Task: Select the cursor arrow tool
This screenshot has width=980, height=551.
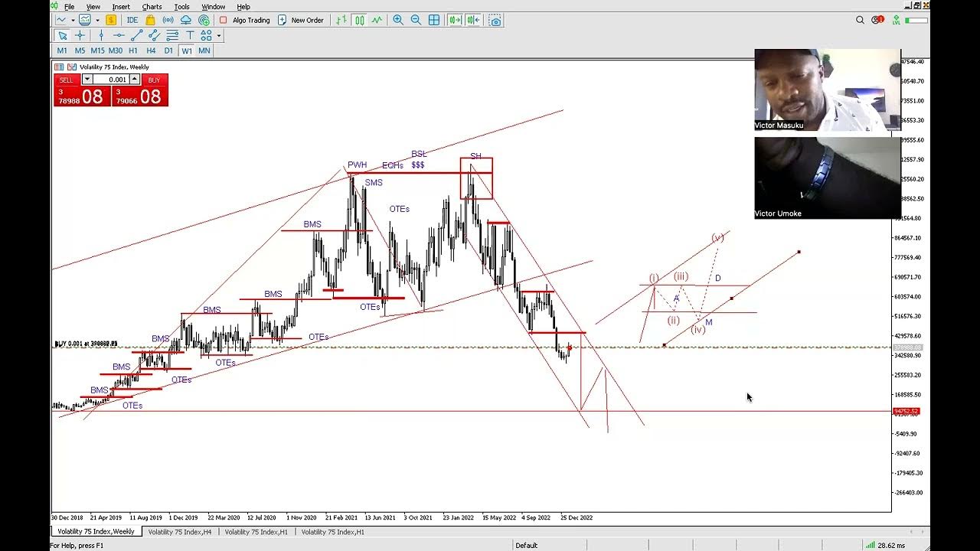Action: pyautogui.click(x=62, y=35)
